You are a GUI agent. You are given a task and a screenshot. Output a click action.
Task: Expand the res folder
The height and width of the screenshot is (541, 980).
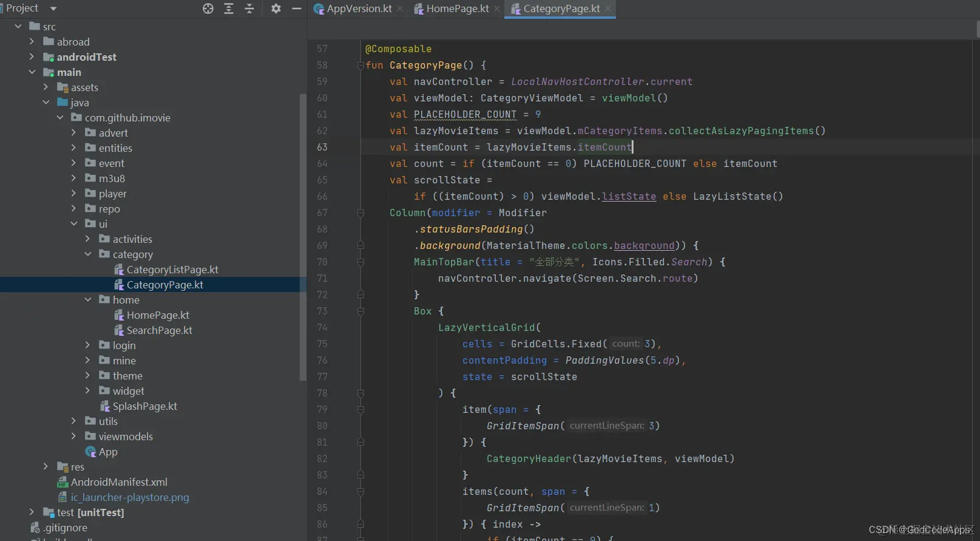coord(46,466)
